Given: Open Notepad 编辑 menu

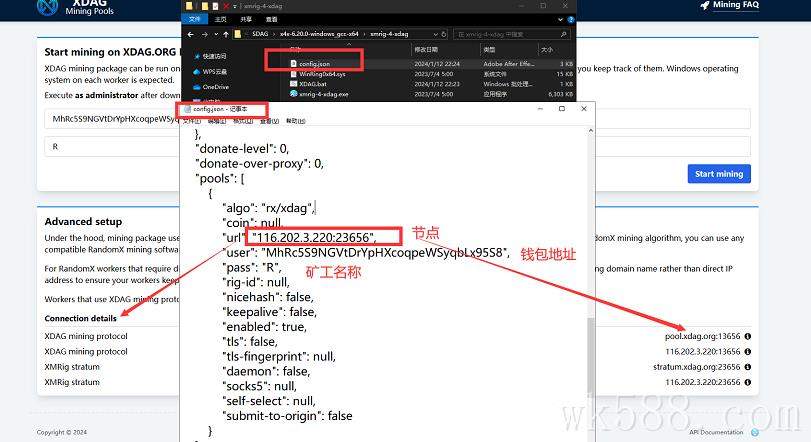Looking at the screenshot, I should (x=217, y=121).
